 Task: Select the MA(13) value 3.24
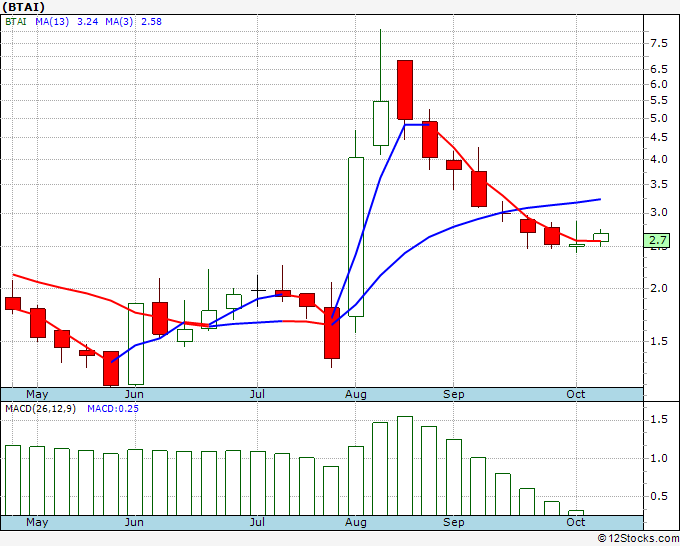point(88,21)
